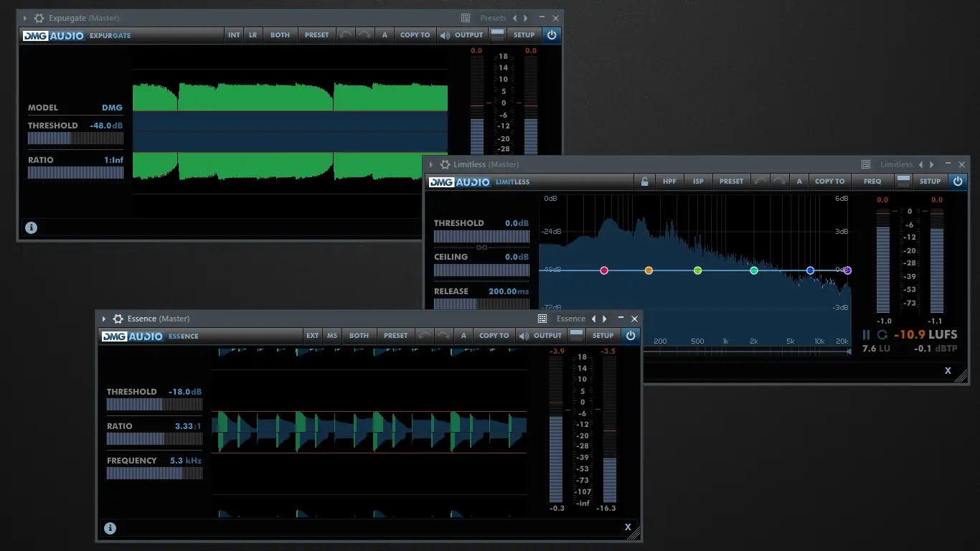Toggle INT sidechain in Expurgate
The height and width of the screenshot is (551, 980).
[234, 34]
